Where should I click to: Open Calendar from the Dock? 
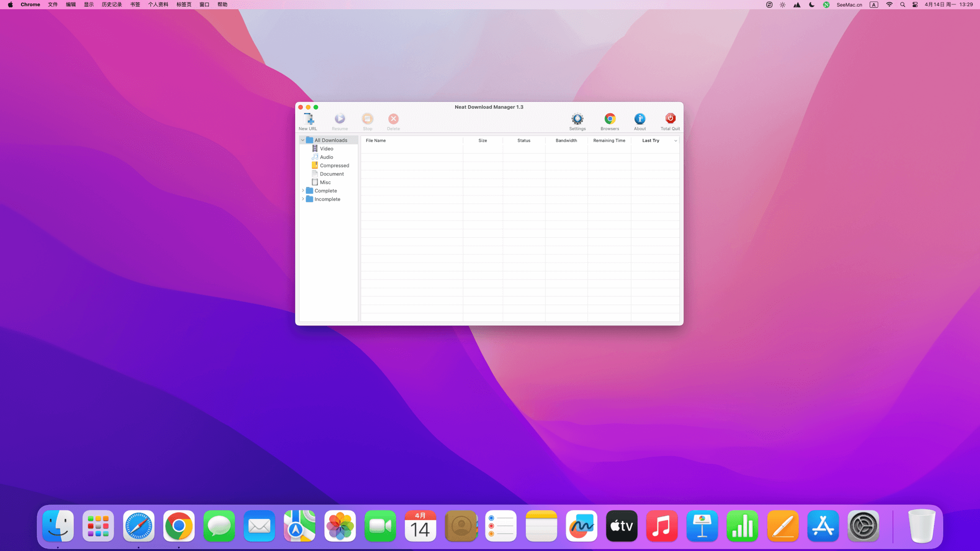point(421,526)
